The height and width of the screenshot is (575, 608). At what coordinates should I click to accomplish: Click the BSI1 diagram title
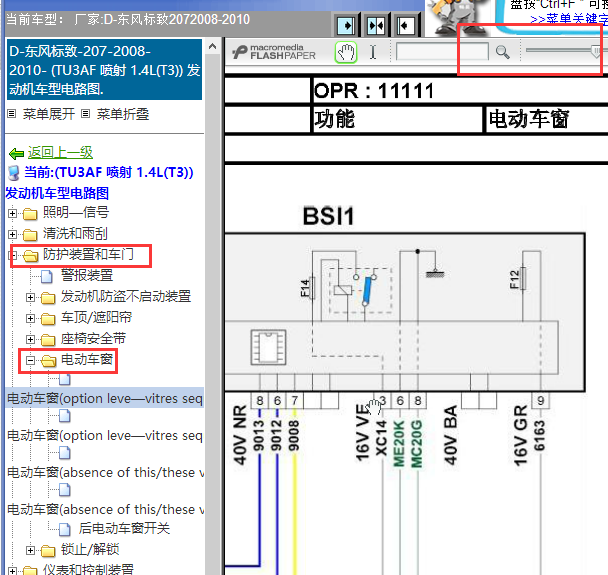coord(328,216)
